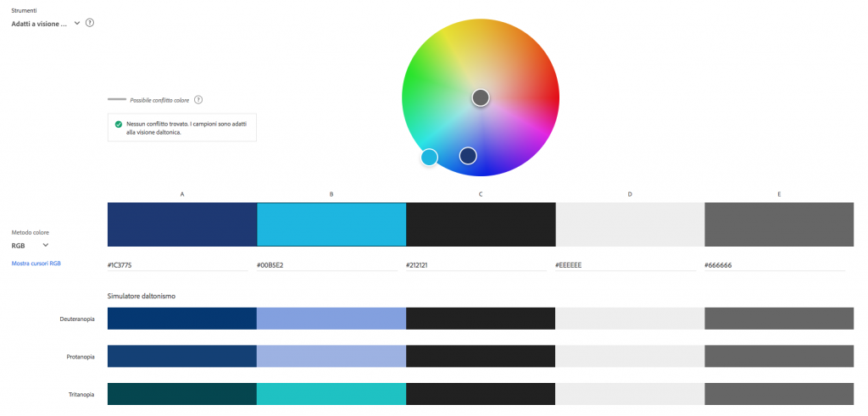
Task: Click the help icon beside Possibile conflitto colore
Action: [198, 99]
